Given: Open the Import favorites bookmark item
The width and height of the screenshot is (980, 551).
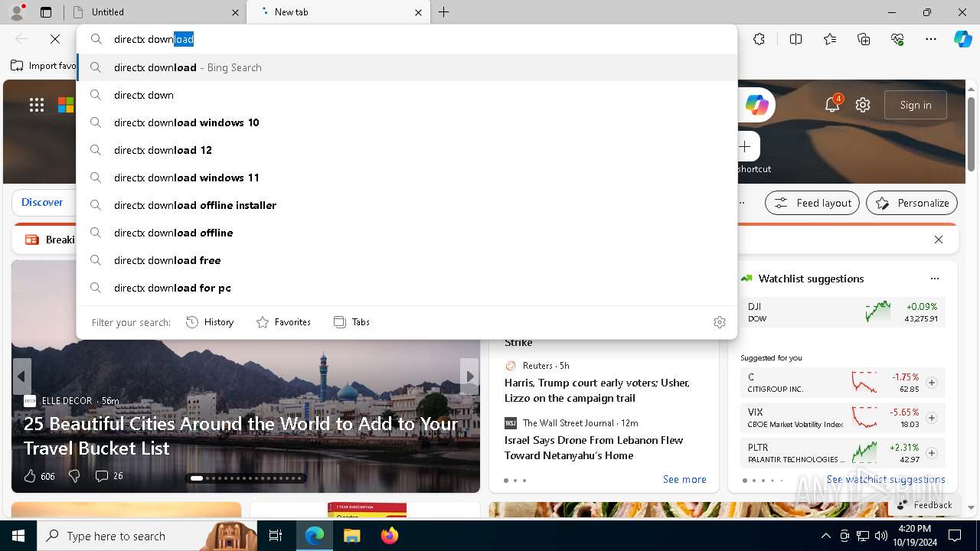Looking at the screenshot, I should pyautogui.click(x=44, y=66).
